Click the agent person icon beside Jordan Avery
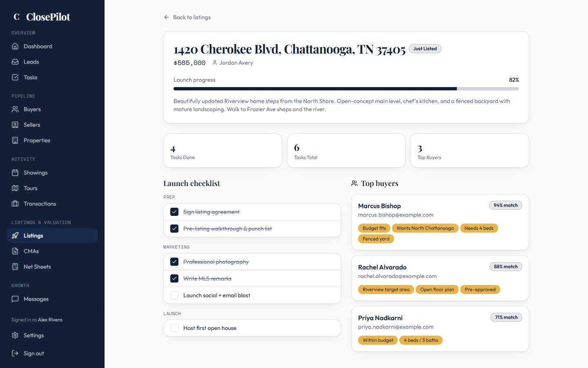This screenshot has height=368, width=588. tap(215, 63)
